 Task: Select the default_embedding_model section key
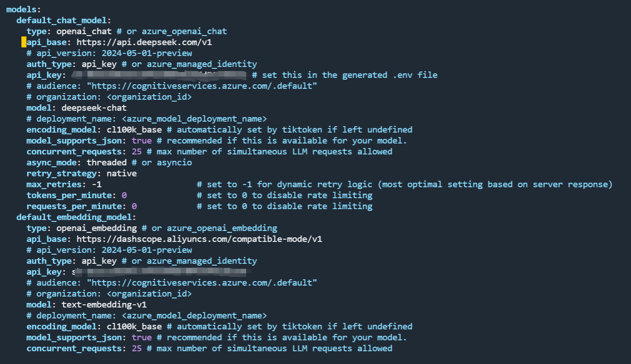76,217
